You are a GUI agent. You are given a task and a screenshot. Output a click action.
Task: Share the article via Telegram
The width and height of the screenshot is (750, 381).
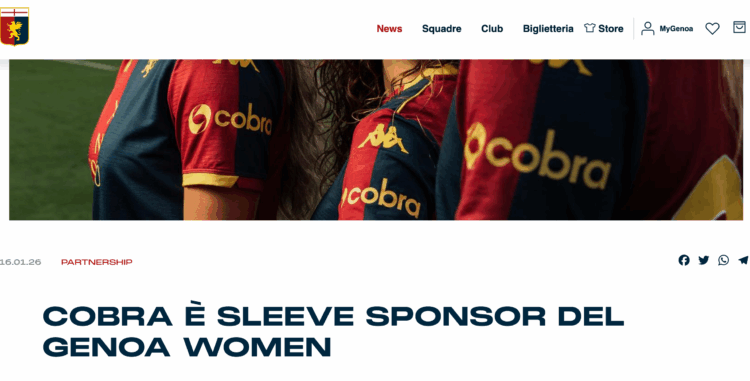743,260
